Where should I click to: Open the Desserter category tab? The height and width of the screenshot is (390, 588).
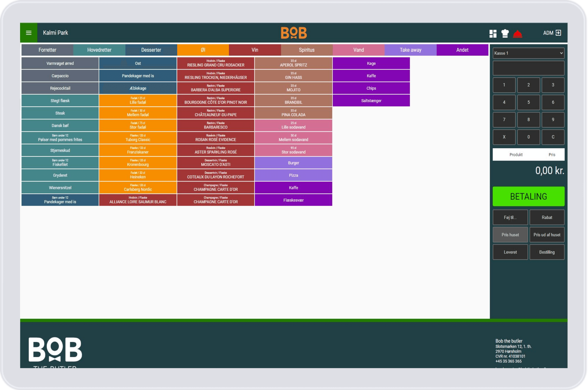click(x=151, y=50)
